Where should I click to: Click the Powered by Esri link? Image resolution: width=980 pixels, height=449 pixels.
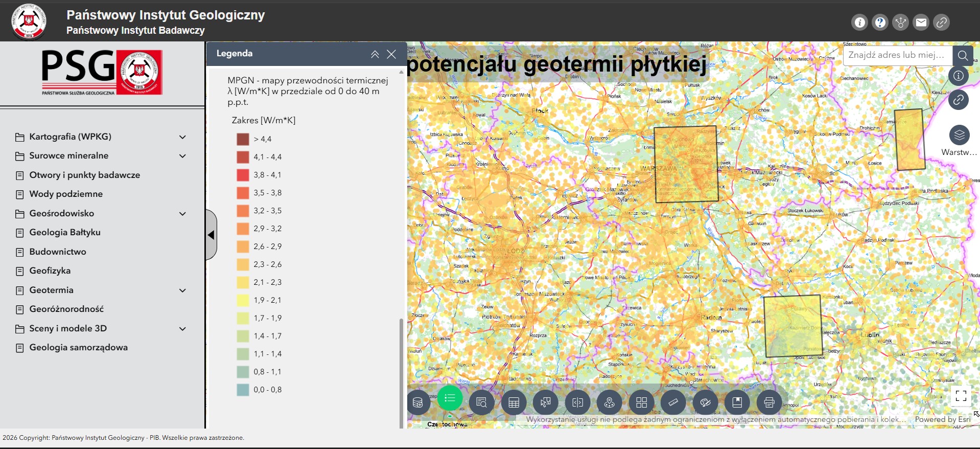943,419
